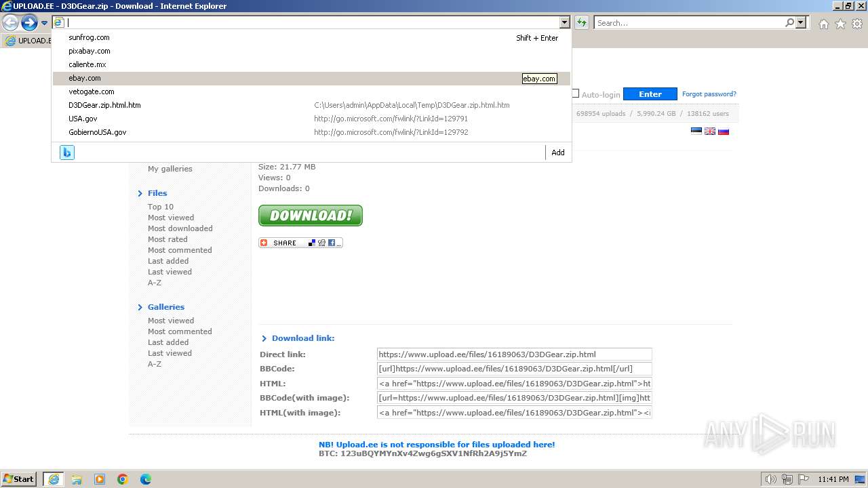Open Most rated files link

[x=167, y=239]
